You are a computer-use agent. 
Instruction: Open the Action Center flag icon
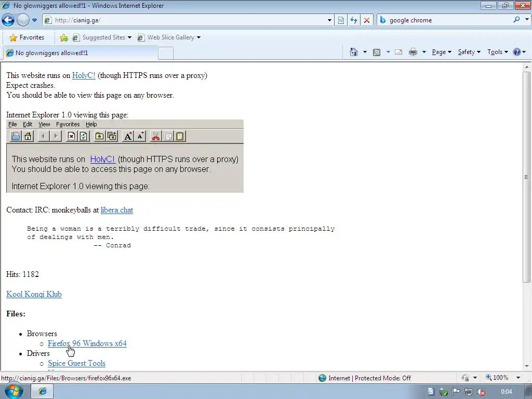456,392
